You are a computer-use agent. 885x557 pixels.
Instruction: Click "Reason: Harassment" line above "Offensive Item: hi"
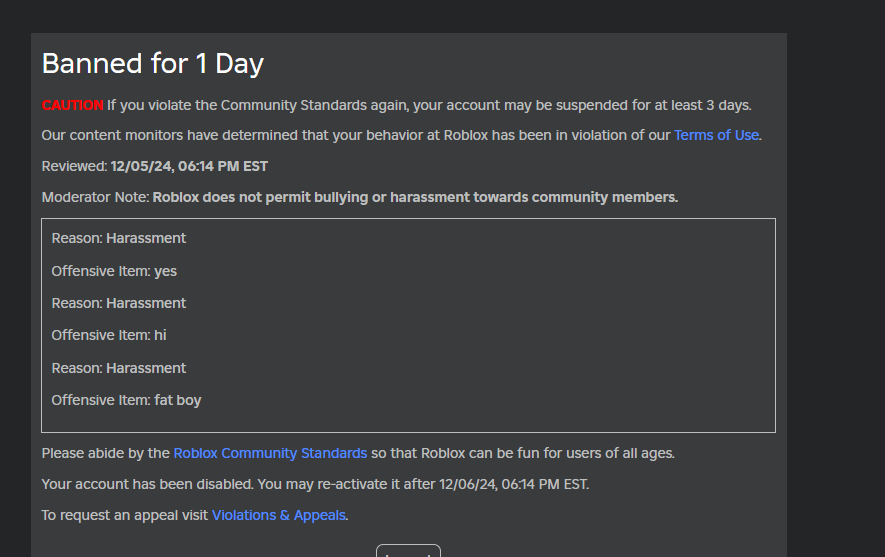click(x=119, y=303)
